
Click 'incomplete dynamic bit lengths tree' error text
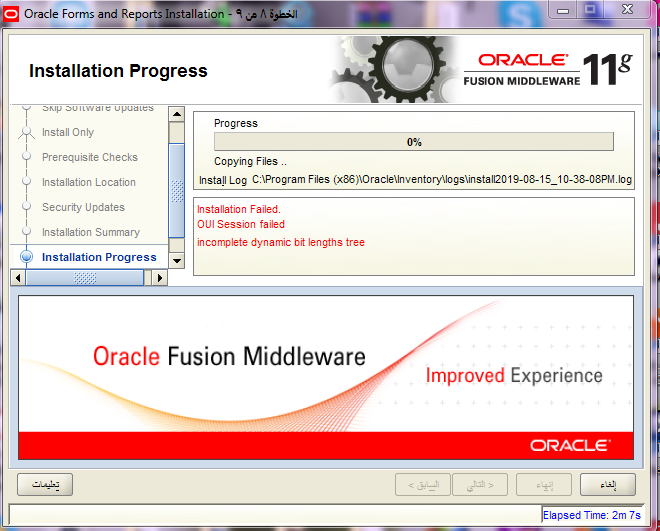[281, 242]
